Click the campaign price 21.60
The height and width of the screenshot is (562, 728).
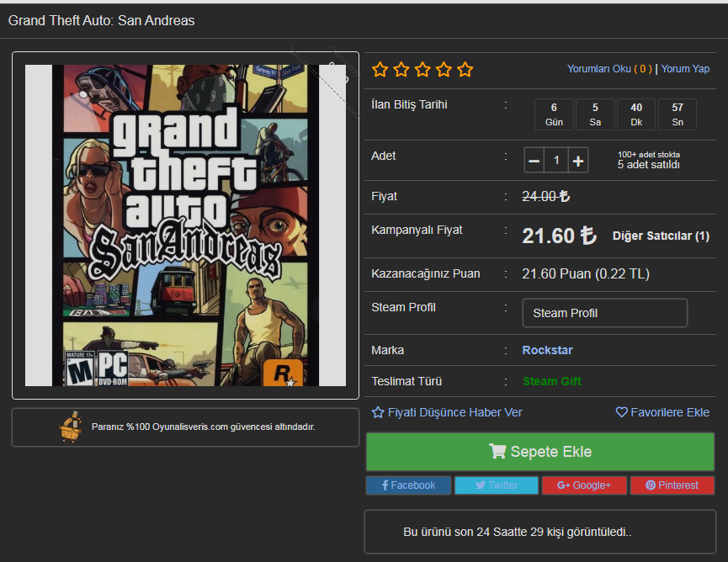(559, 236)
